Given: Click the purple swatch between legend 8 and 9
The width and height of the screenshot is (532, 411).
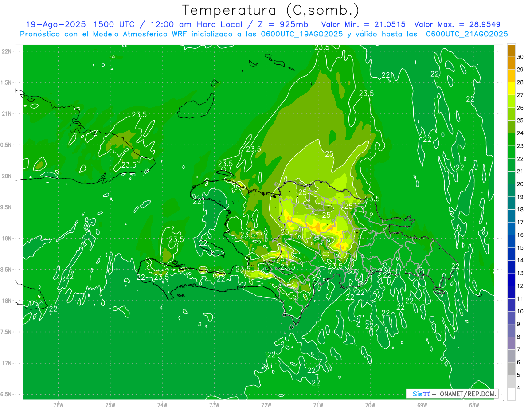Looking at the screenshot, I should pyautogui.click(x=511, y=331).
